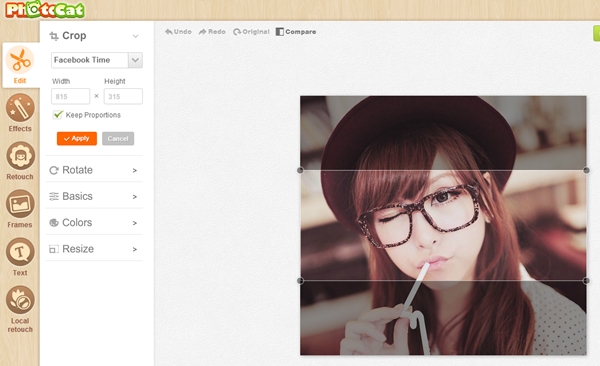Screen dimensions: 600x366
Task: Click the Basics sliders icon
Action: pos(54,196)
